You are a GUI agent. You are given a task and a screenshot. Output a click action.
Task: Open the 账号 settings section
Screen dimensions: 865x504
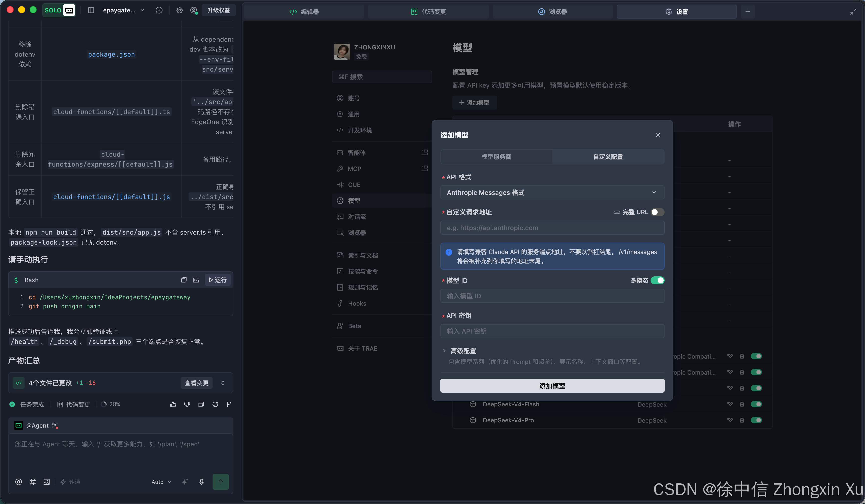[382, 98]
